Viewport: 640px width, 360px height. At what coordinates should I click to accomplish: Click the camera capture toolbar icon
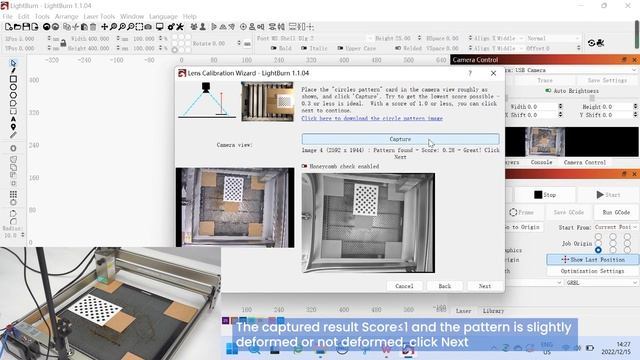point(148,27)
